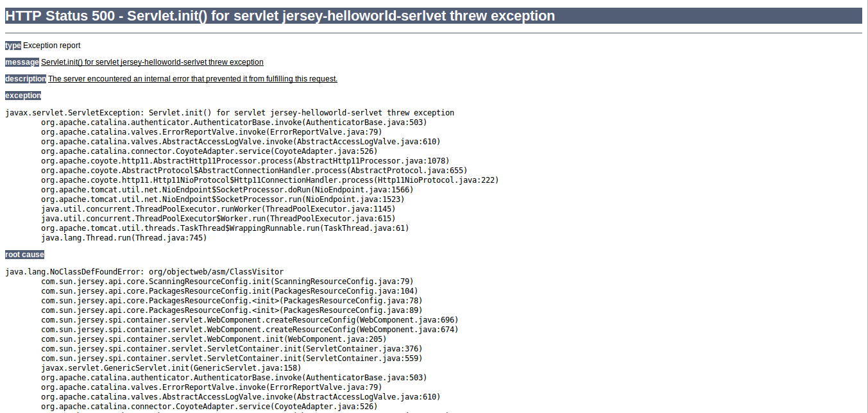Click the java.lang.NoClassDefFoundError line
The height and width of the screenshot is (413, 868).
[144, 272]
